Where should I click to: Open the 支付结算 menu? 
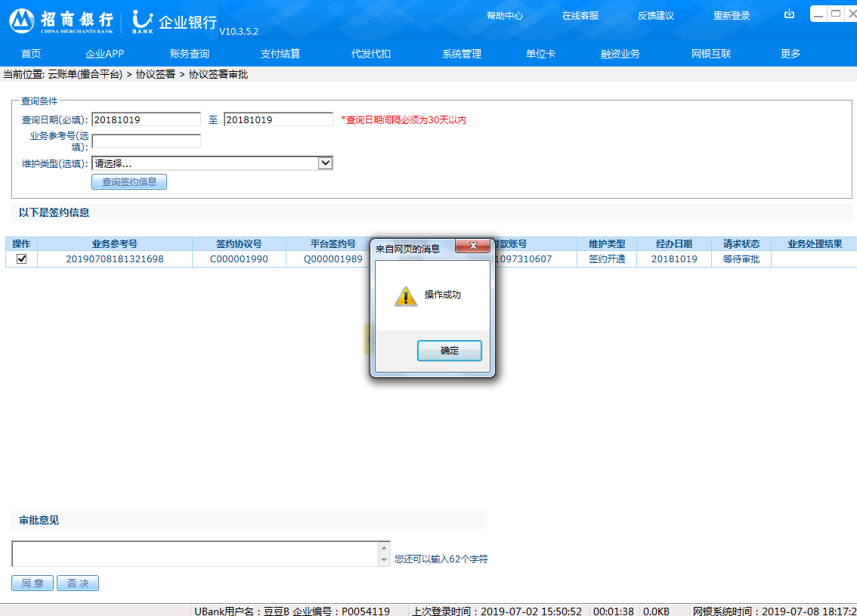[x=280, y=54]
